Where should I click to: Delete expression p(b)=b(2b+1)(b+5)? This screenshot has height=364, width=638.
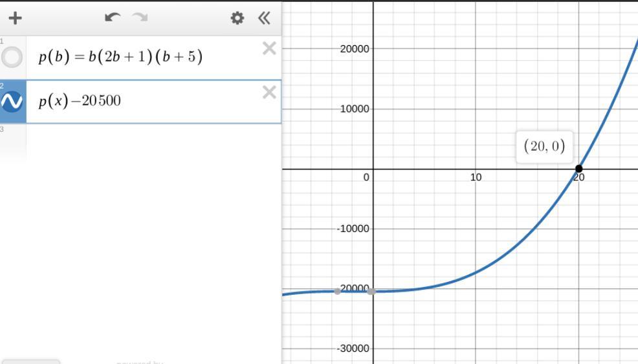[269, 48]
